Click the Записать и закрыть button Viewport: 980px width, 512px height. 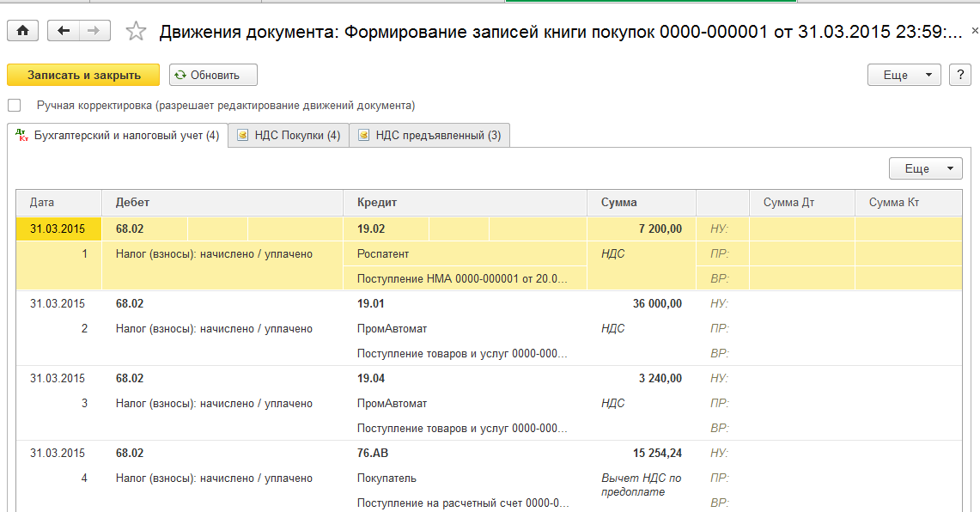pos(84,75)
